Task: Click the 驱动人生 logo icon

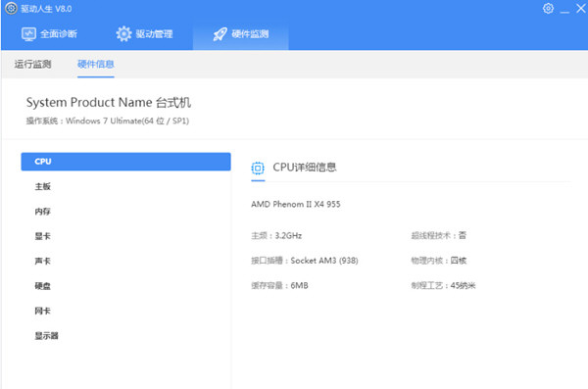Action: coord(11,8)
